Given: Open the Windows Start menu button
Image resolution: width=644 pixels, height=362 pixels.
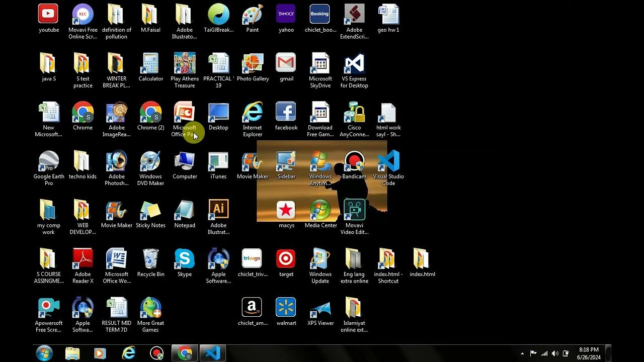Looking at the screenshot, I should [44, 353].
